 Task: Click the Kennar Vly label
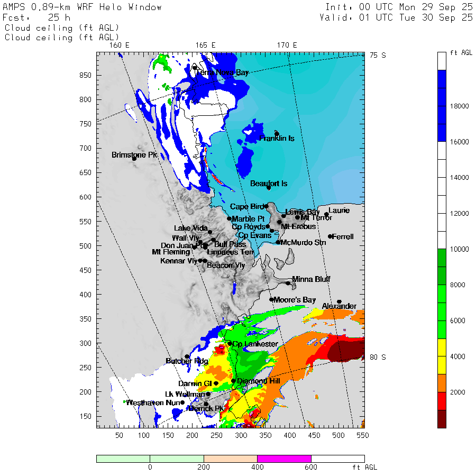179,261
